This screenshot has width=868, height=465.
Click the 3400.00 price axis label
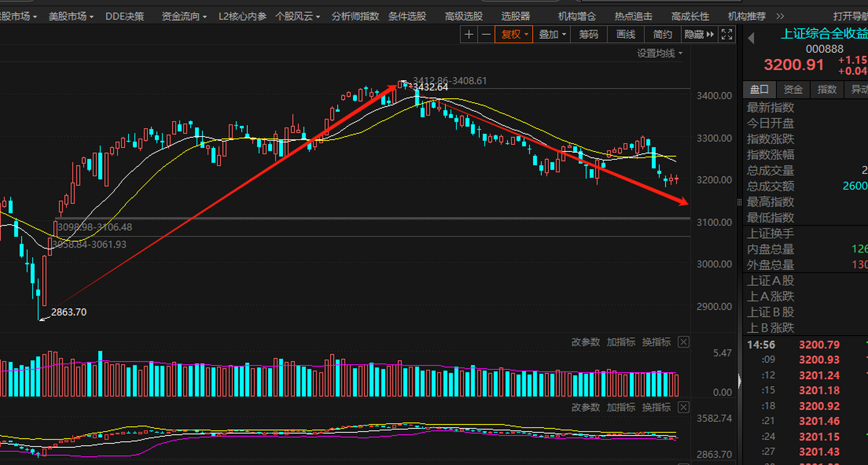point(714,96)
